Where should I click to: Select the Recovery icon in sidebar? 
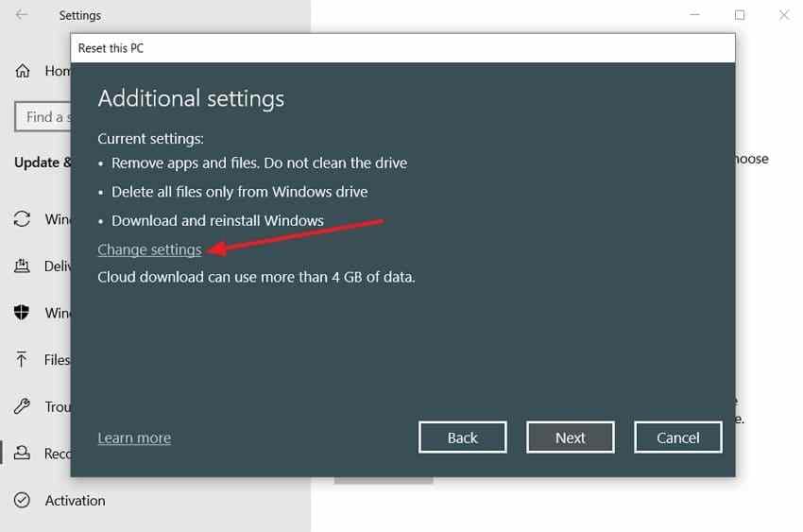22,453
